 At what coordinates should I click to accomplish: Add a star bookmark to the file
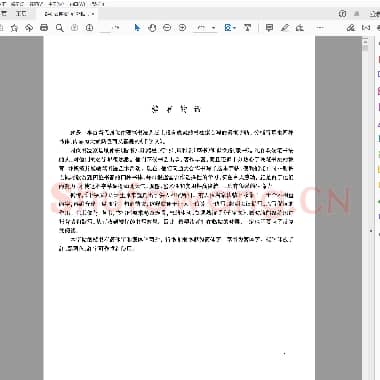pyautogui.click(x=14, y=28)
